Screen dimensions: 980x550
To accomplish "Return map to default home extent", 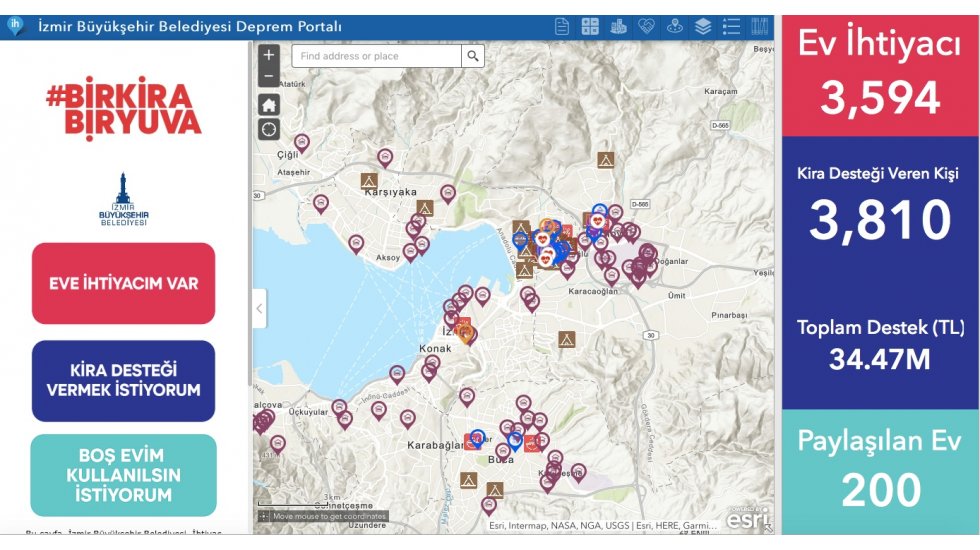I will (x=269, y=105).
